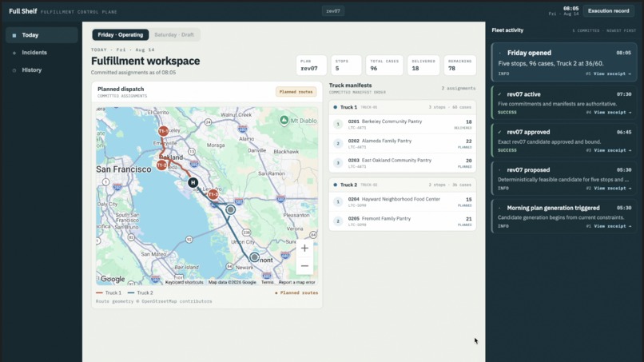Click the H hub marker on map
This screenshot has height=362, width=644.
tap(193, 182)
